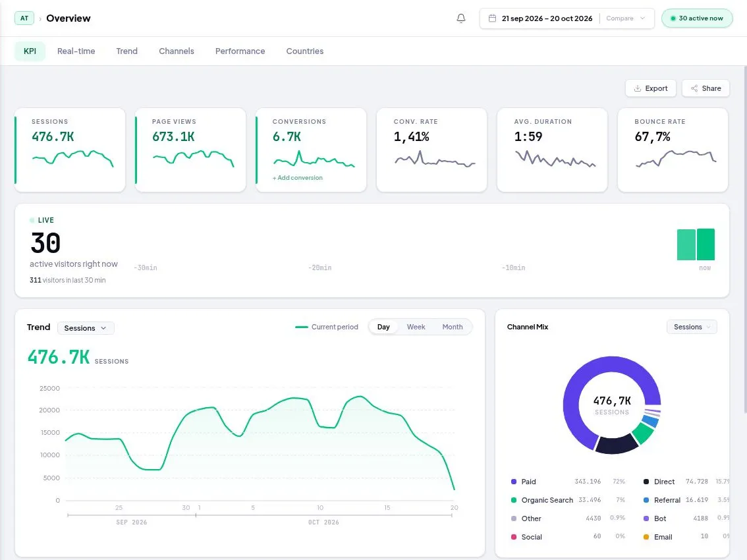Click the Share button
747x560 pixels.
pos(705,88)
